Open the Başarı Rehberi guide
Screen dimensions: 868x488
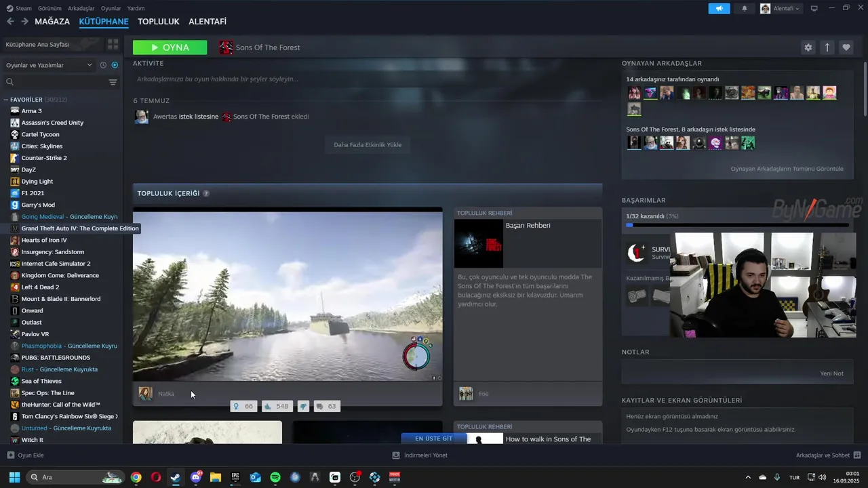click(x=528, y=225)
